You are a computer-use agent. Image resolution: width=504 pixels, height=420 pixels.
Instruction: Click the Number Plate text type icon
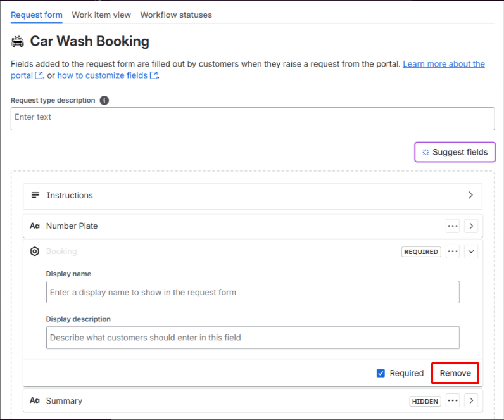35,226
